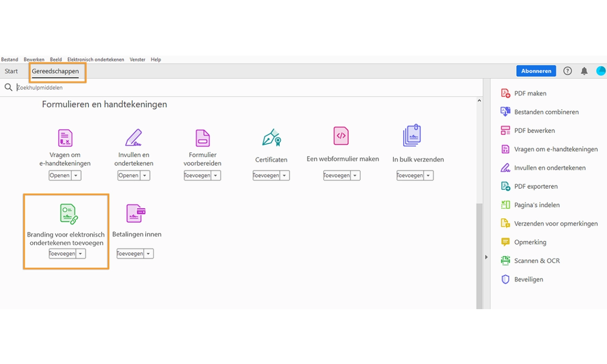Collapse the right tools pane with arrow
Viewport: 607px width, 364px height.
[x=486, y=257]
